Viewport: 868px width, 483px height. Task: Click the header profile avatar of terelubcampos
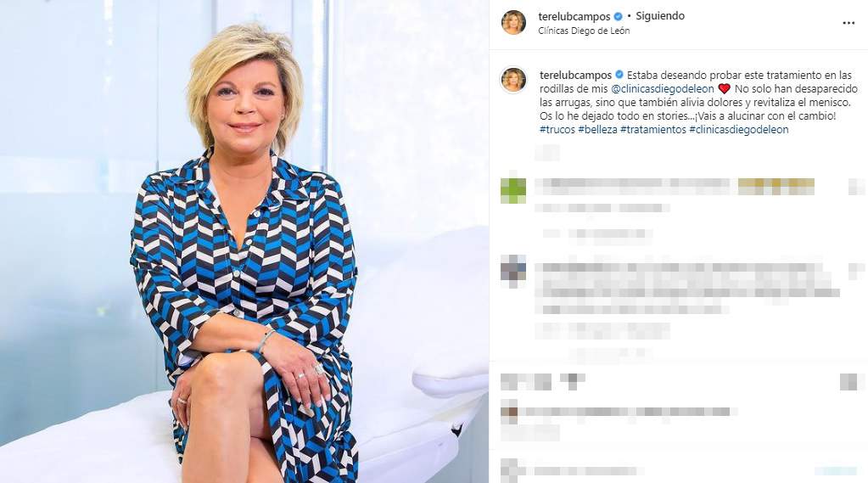coord(513,22)
